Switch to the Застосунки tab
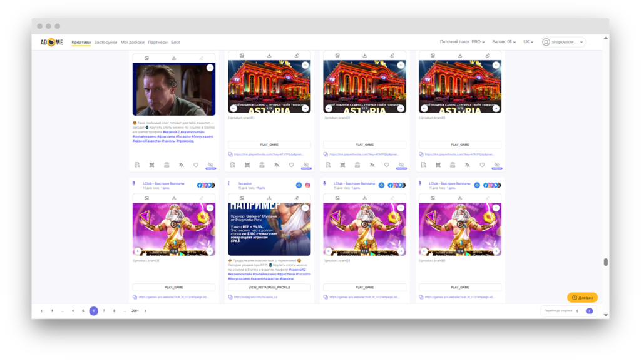Image resolution: width=641 pixels, height=364 pixels. coord(106,43)
